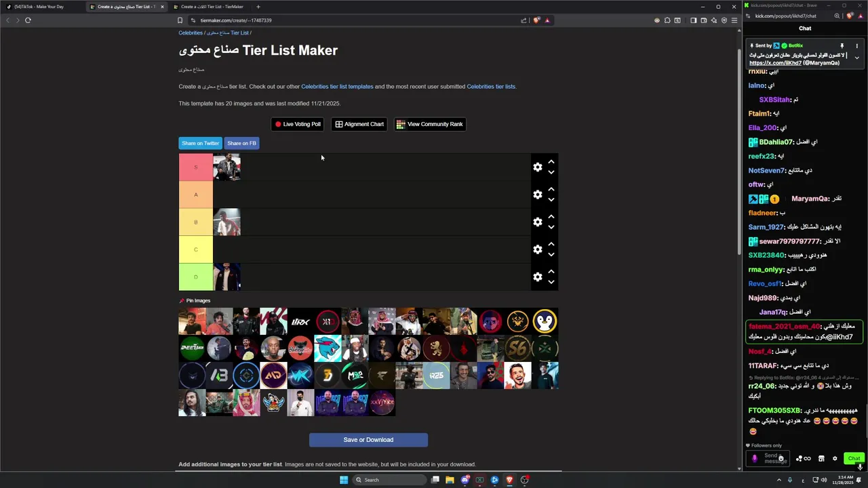This screenshot has height=488, width=868.
Task: Open settings gear for the B tier row
Action: pyautogui.click(x=538, y=222)
